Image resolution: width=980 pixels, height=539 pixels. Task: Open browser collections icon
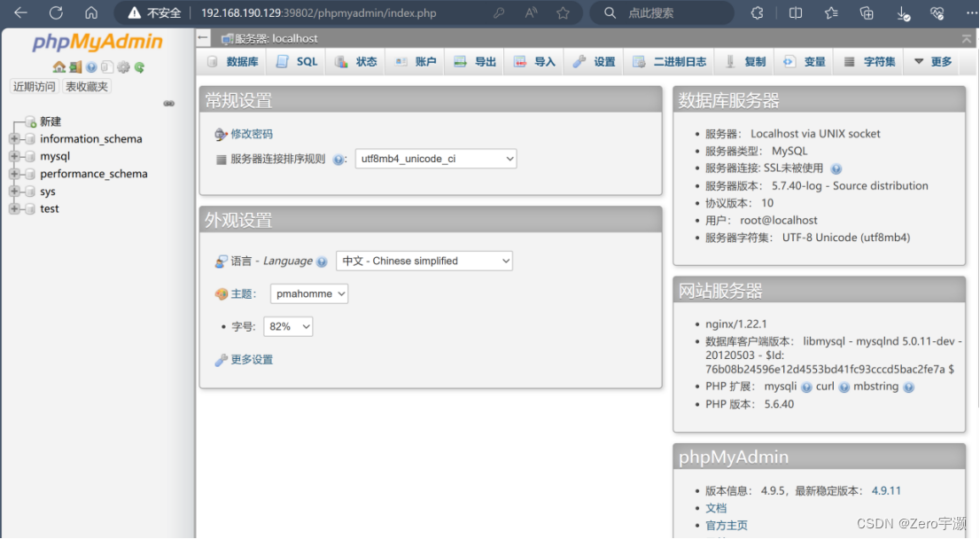tap(867, 12)
